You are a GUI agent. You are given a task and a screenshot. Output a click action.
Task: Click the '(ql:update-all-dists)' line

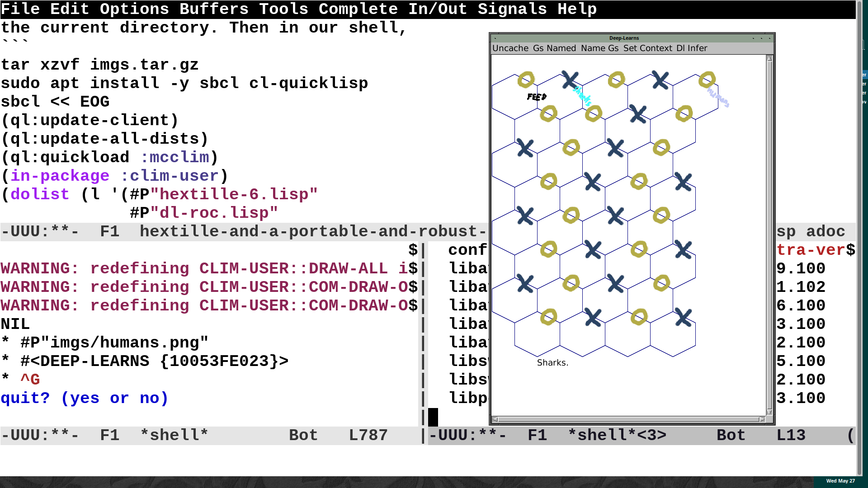pos(105,139)
